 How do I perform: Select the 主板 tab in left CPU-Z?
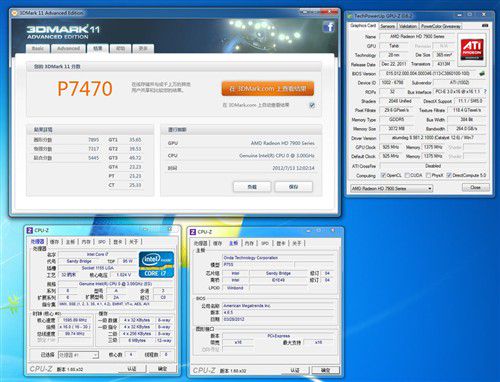70,242
